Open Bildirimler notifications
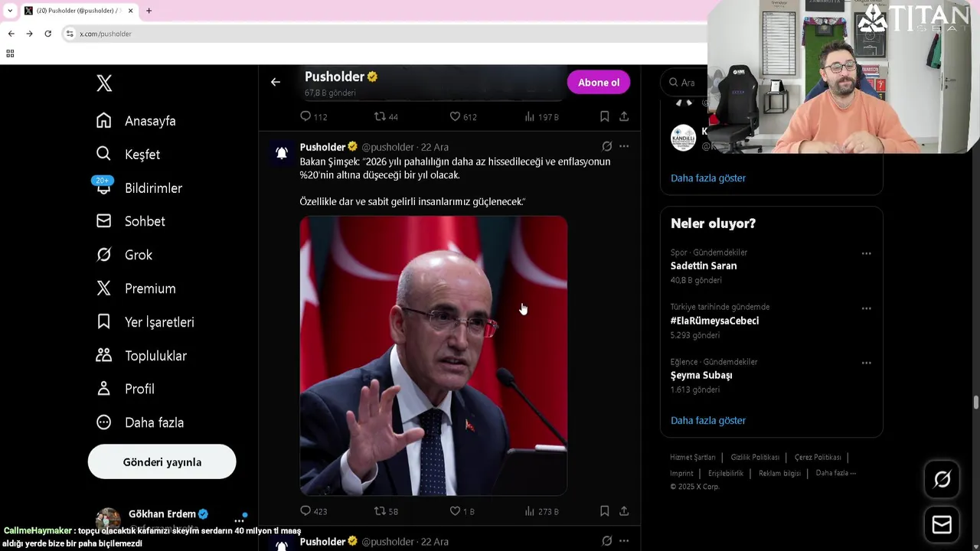This screenshot has width=980, height=551. point(139,188)
